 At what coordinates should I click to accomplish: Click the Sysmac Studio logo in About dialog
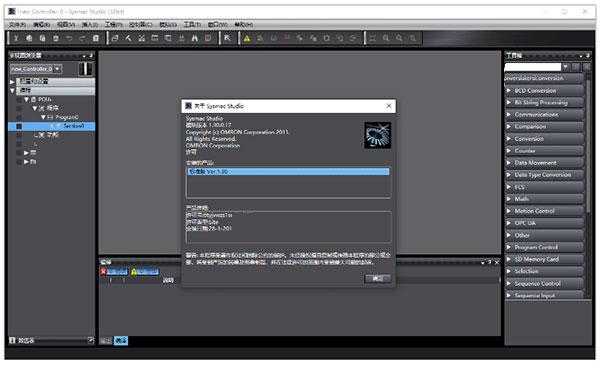pyautogui.click(x=377, y=135)
